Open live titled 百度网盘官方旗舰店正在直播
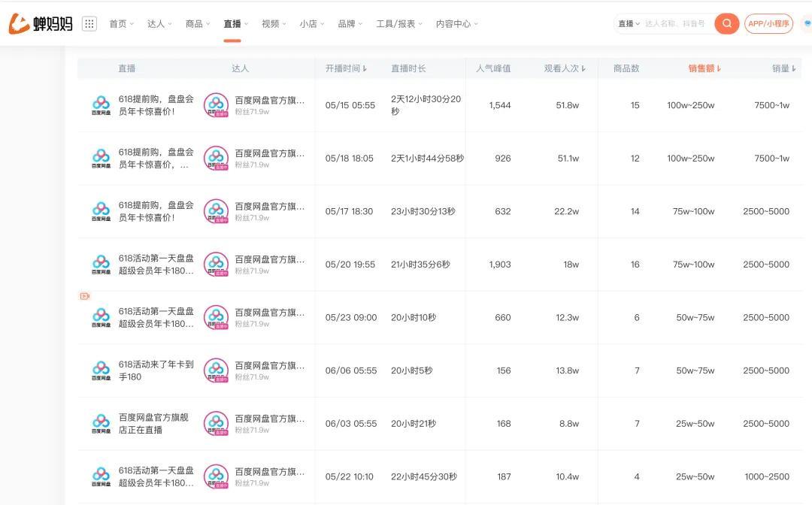The height and width of the screenshot is (505, 812). click(x=153, y=423)
